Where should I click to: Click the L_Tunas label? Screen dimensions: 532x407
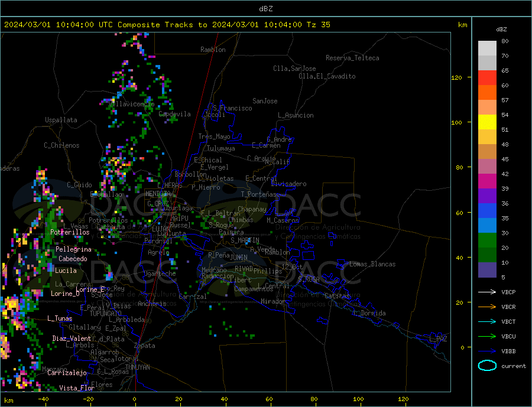tap(60, 318)
